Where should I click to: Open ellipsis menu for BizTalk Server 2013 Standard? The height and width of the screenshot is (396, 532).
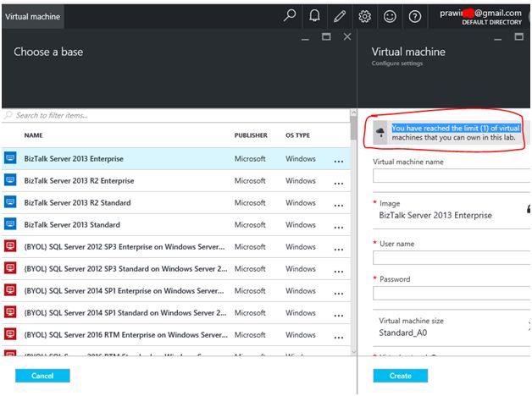point(339,228)
